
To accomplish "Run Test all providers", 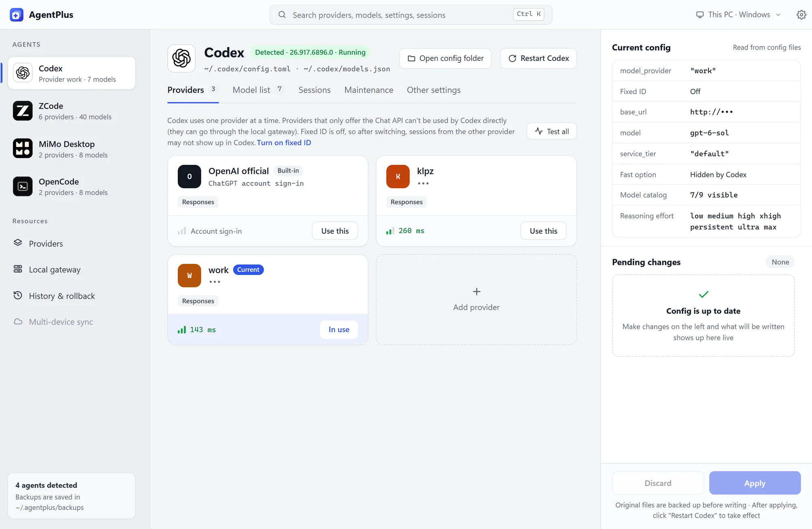I will pyautogui.click(x=552, y=131).
